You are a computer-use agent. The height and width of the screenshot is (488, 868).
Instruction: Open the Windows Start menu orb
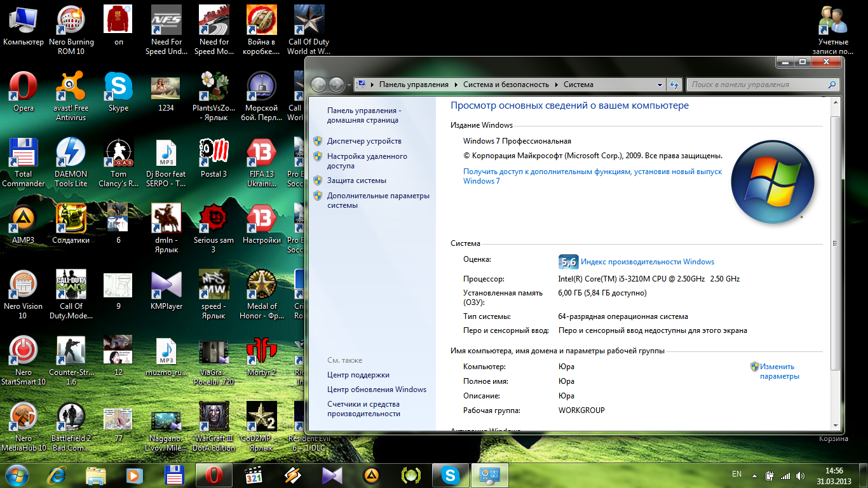pos(17,474)
